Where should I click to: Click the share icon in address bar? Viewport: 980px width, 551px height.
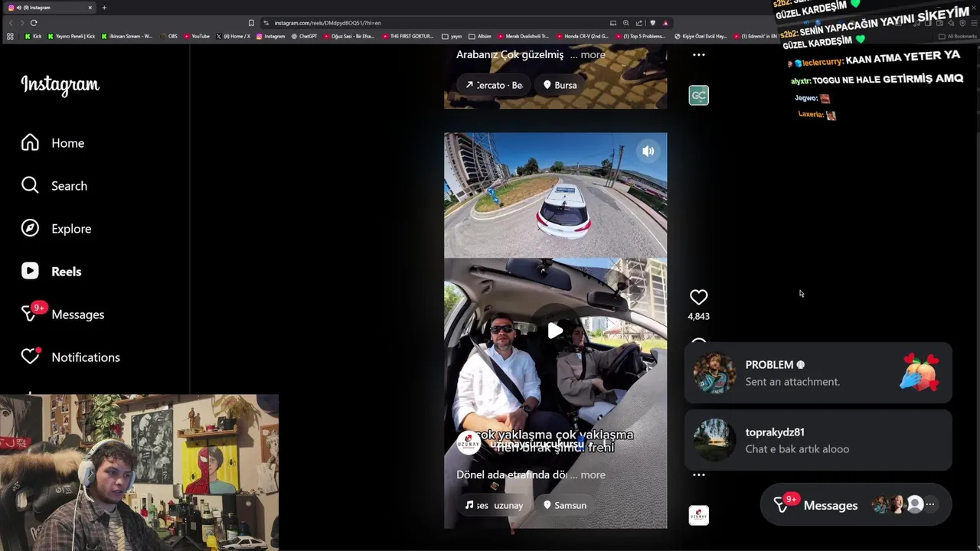(x=639, y=23)
